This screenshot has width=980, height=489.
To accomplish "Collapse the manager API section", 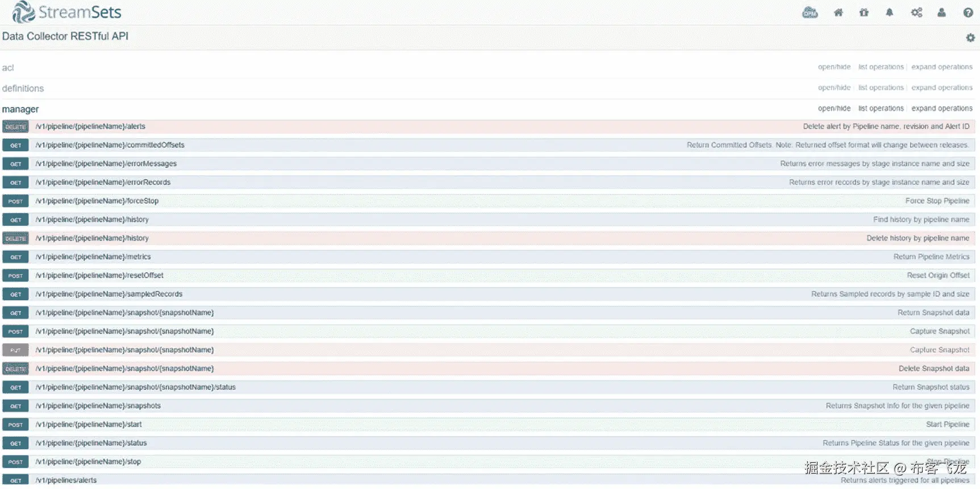I will tap(20, 109).
